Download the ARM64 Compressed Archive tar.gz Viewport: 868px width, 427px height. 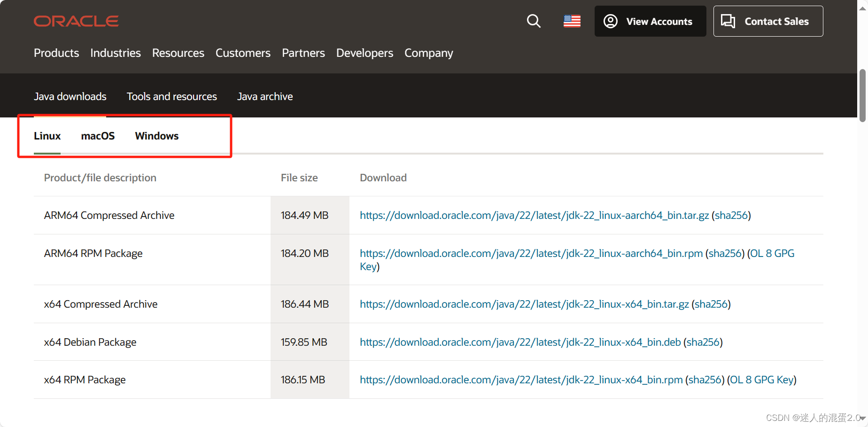(535, 215)
